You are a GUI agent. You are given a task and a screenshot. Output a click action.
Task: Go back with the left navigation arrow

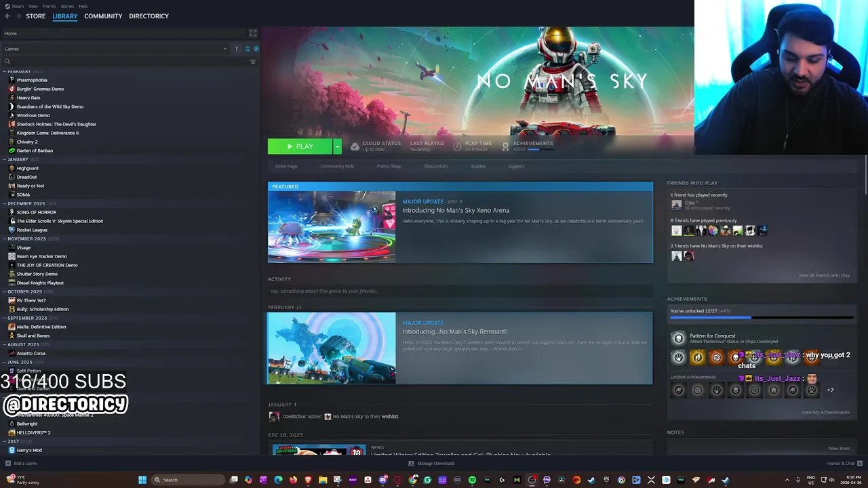(x=8, y=16)
